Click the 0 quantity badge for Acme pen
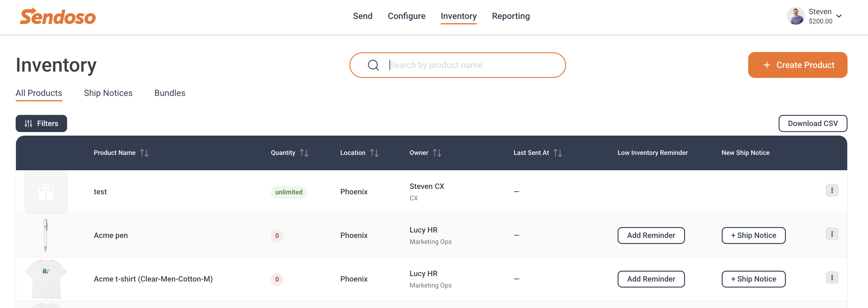Image resolution: width=868 pixels, height=308 pixels. 277,236
